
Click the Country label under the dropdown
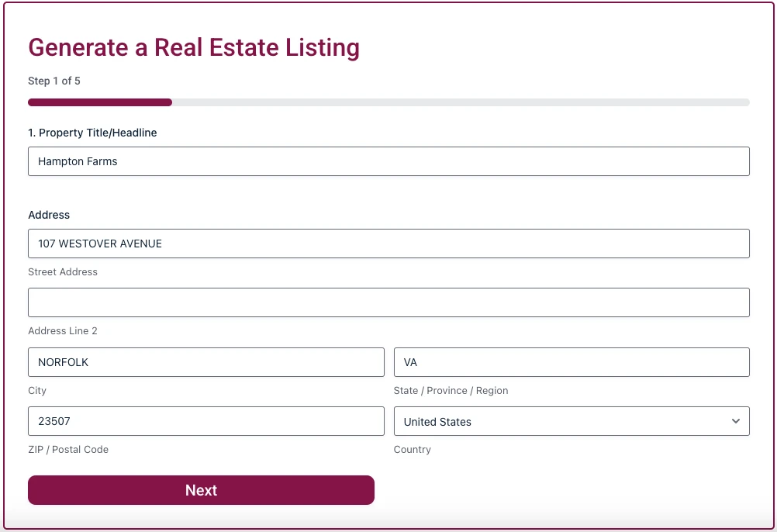point(412,449)
